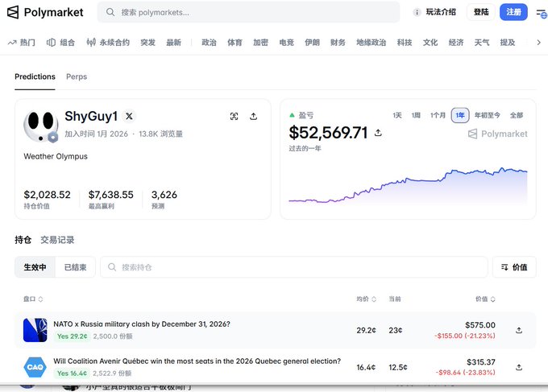Share the Coalition Avenir Québec position
Screen dimensions: 548x392
[x=519, y=367]
